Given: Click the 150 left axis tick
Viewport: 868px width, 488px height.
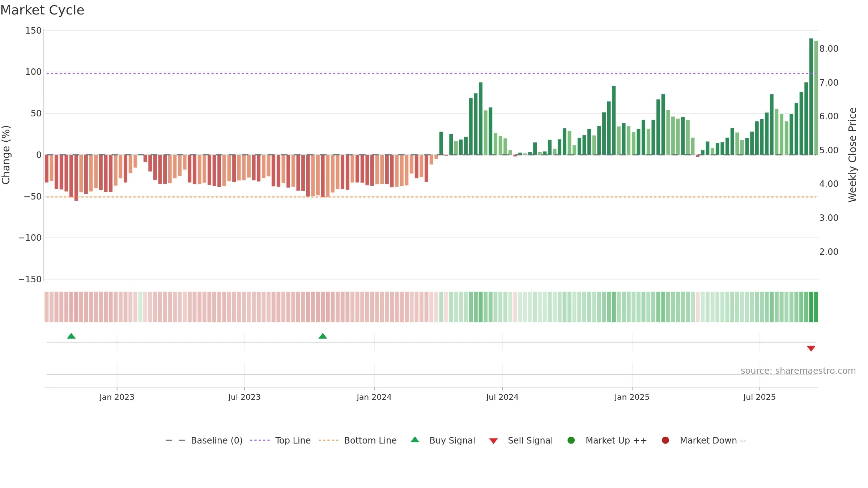Looking at the screenshot, I should coord(33,31).
